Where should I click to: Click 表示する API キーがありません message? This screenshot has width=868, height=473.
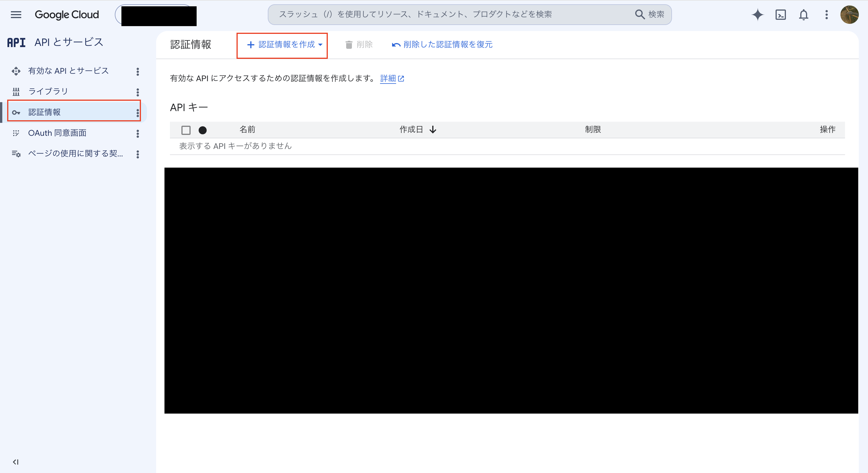[x=235, y=146]
